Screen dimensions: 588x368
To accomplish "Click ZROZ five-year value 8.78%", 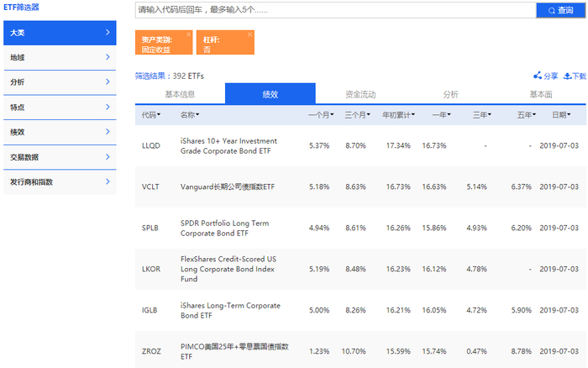I will [x=522, y=351].
